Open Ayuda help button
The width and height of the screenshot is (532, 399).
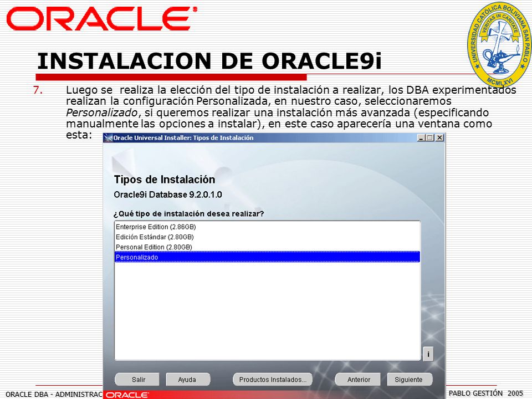[x=188, y=380]
